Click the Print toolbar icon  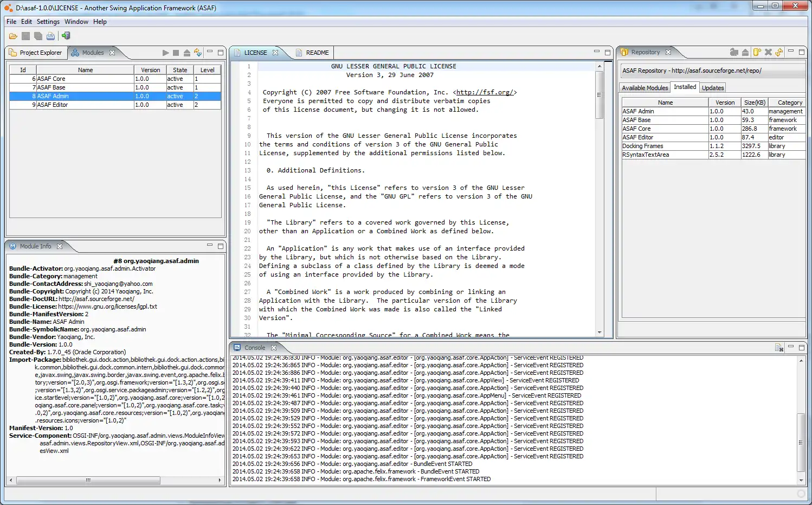coord(50,36)
